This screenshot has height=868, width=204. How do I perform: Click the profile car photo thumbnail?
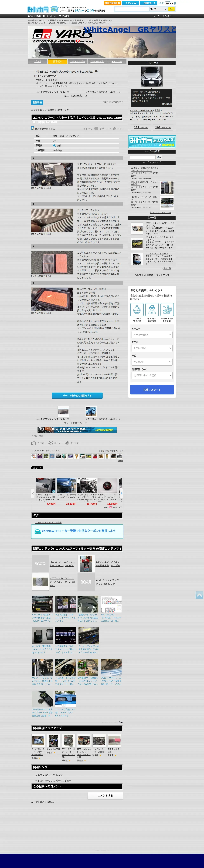151,76
